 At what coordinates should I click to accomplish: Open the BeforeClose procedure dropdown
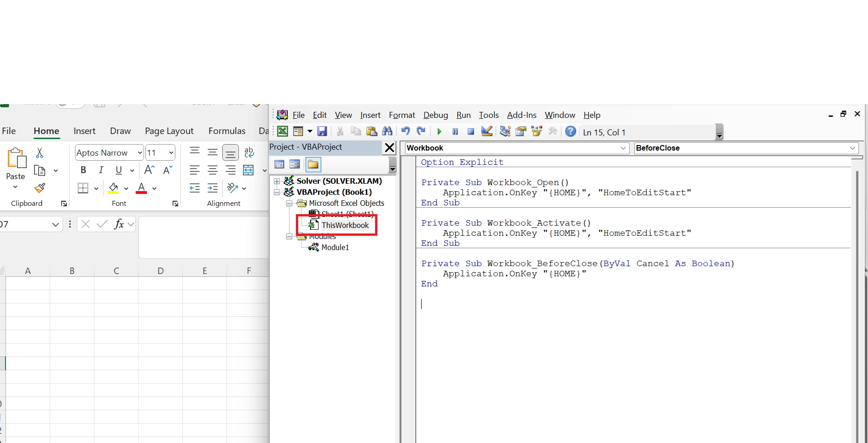[x=852, y=148]
